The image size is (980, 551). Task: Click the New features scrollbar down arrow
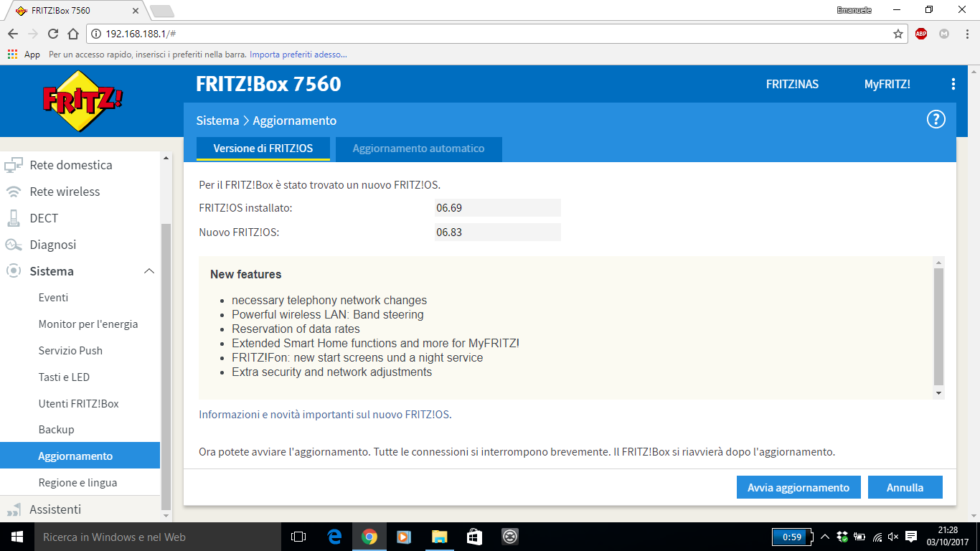pyautogui.click(x=938, y=393)
